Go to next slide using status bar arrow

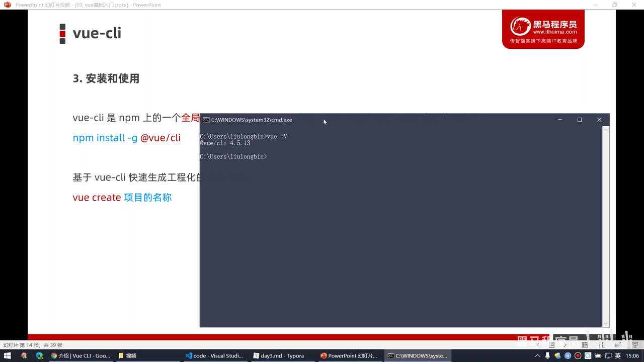pos(565,345)
